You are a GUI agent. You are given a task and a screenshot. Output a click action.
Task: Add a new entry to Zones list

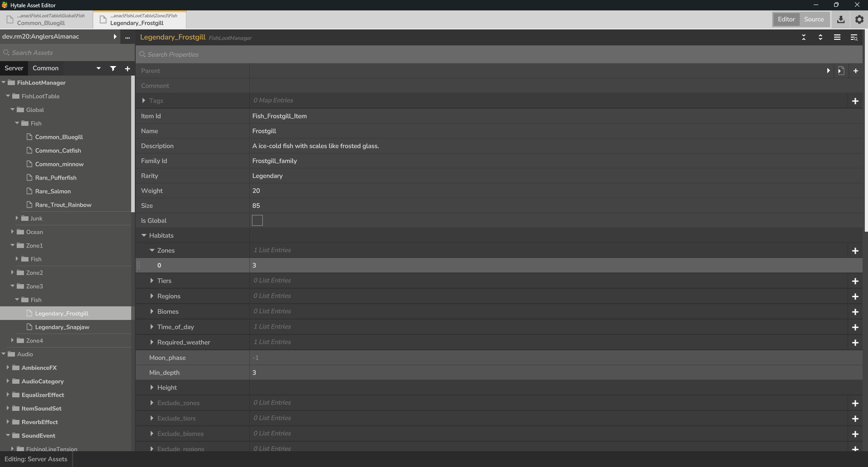[855, 251]
